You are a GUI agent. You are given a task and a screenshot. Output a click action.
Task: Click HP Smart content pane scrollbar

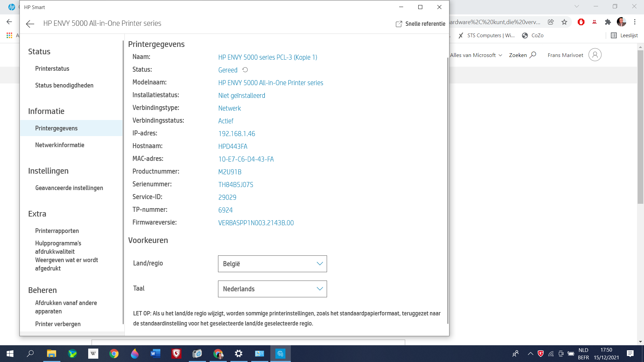click(448, 190)
